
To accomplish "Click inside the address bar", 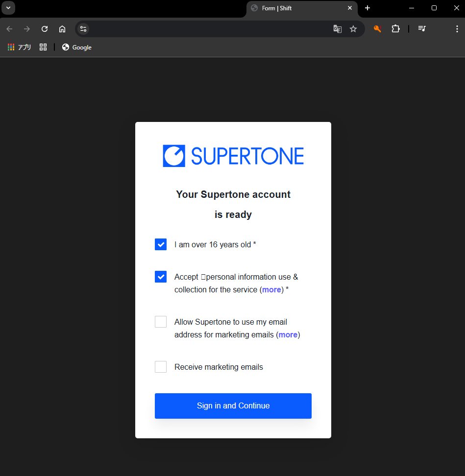I will [x=206, y=28].
